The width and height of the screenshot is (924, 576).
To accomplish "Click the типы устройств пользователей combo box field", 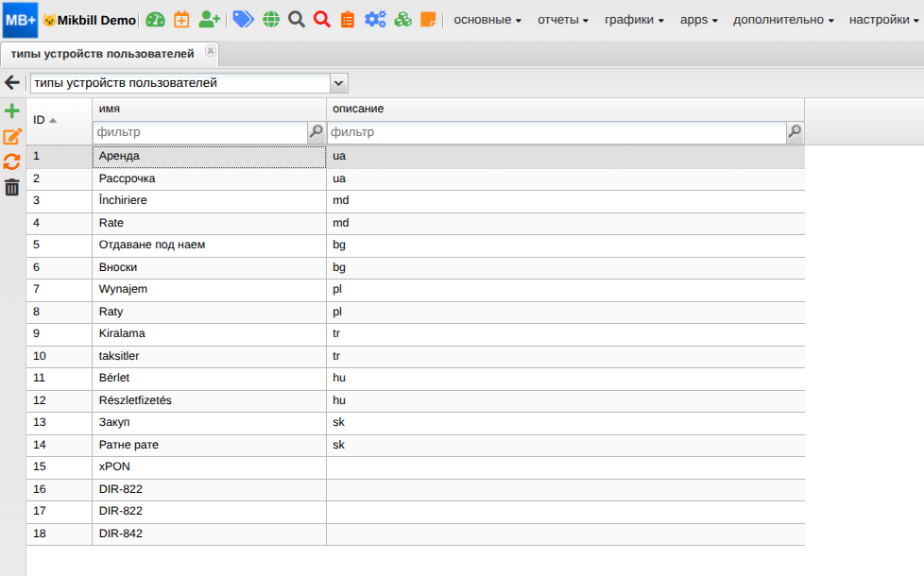I will pos(180,83).
